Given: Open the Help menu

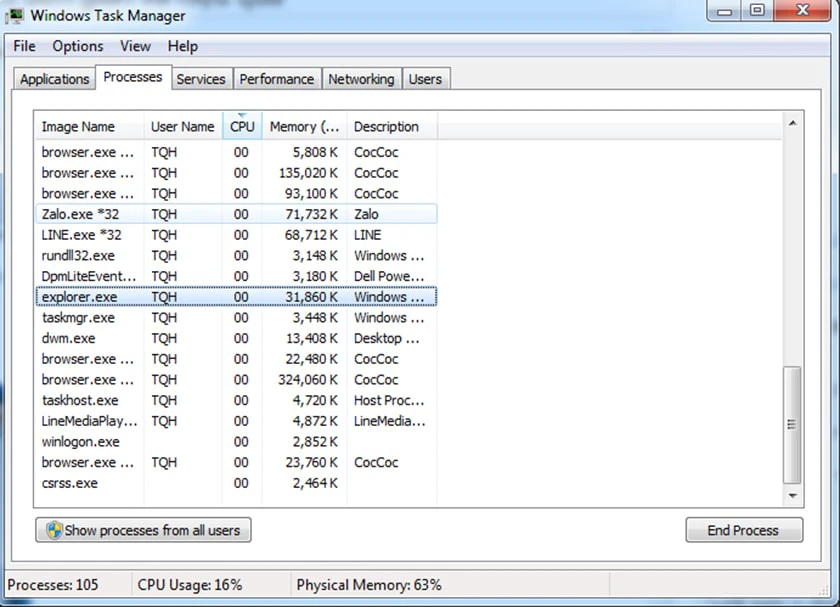Looking at the screenshot, I should tap(183, 47).
